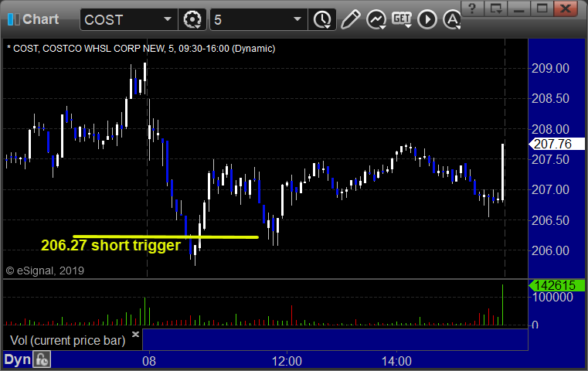Click the yellow short trigger line
Screen dimensions: 588x371
click(165, 237)
